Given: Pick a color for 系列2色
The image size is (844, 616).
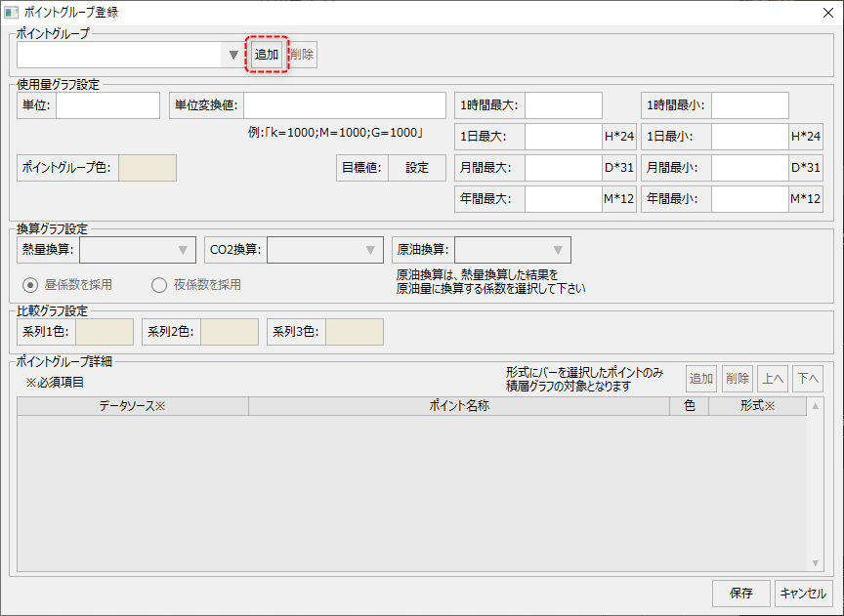Looking at the screenshot, I should [228, 331].
